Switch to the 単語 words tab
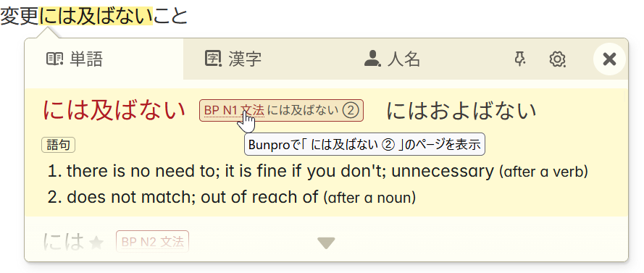This screenshot has height=273, width=644. pyautogui.click(x=104, y=59)
